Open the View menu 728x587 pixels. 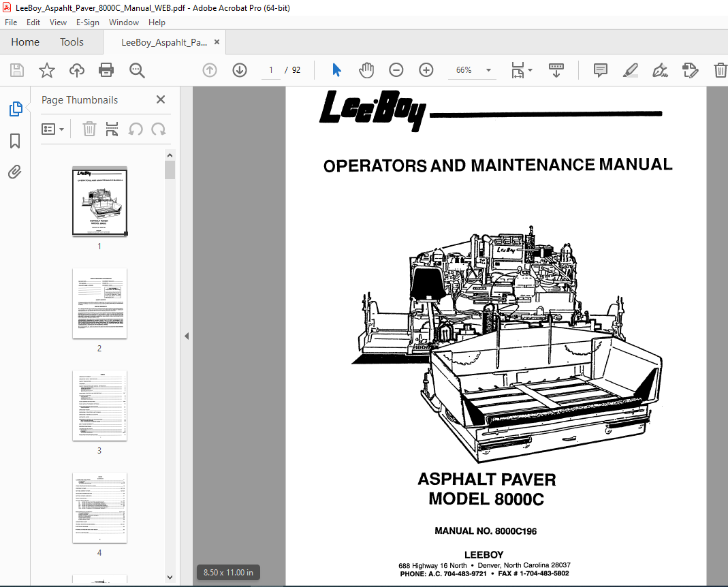click(x=58, y=22)
